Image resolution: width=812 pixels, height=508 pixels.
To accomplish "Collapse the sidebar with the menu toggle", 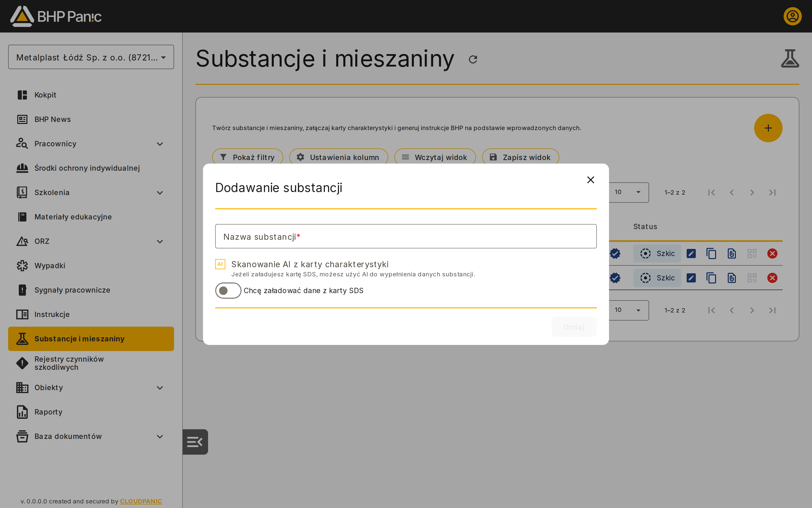I will tap(195, 442).
